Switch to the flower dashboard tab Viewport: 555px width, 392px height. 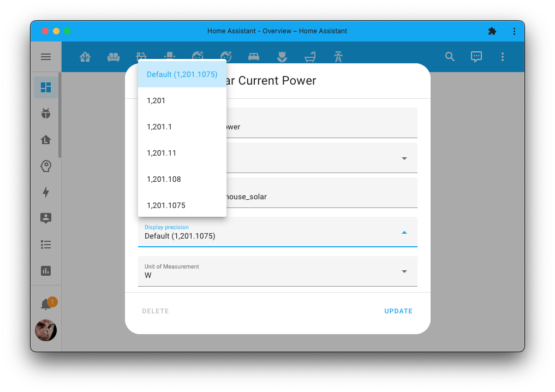(282, 56)
